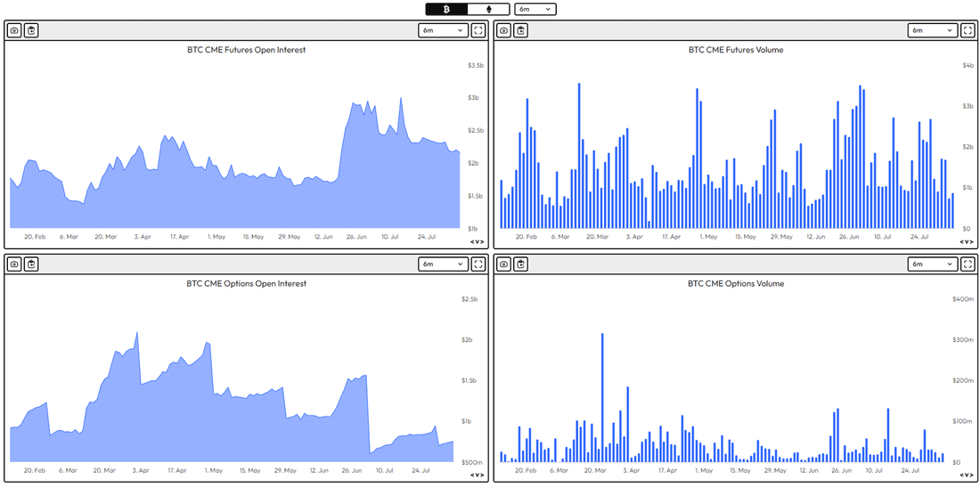Screen dimensions: 980x487
Task: Click the embed code icon under Futures Volume
Action: coord(967,241)
